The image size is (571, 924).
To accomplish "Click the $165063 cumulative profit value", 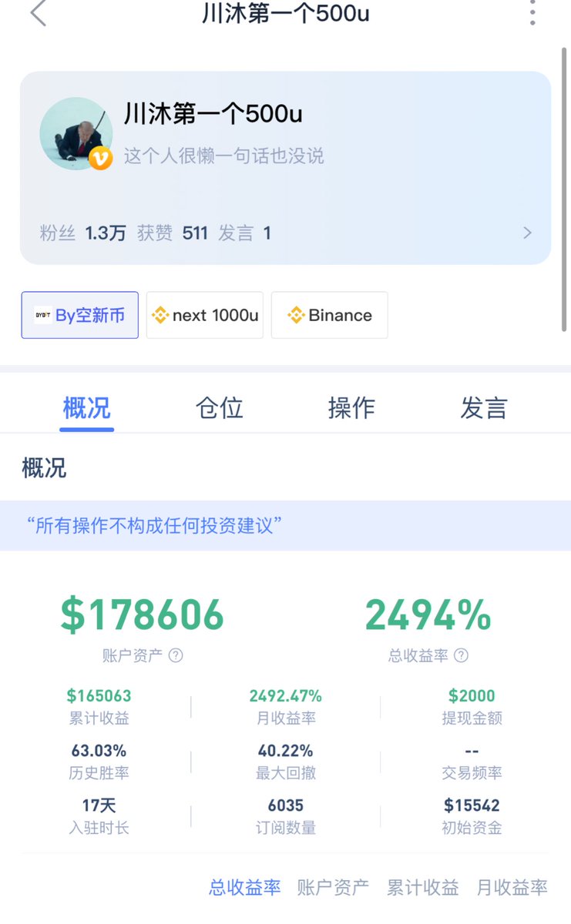I will (99, 696).
